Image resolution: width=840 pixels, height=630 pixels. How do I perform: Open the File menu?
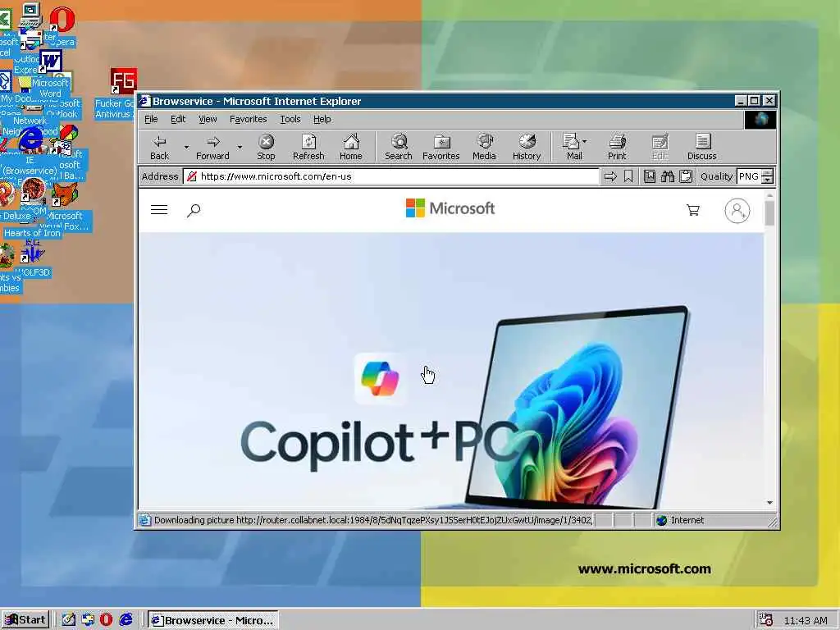point(151,119)
